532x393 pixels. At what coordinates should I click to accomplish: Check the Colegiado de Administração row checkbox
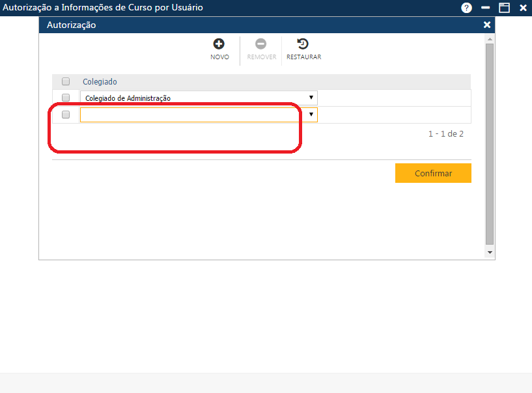point(66,98)
